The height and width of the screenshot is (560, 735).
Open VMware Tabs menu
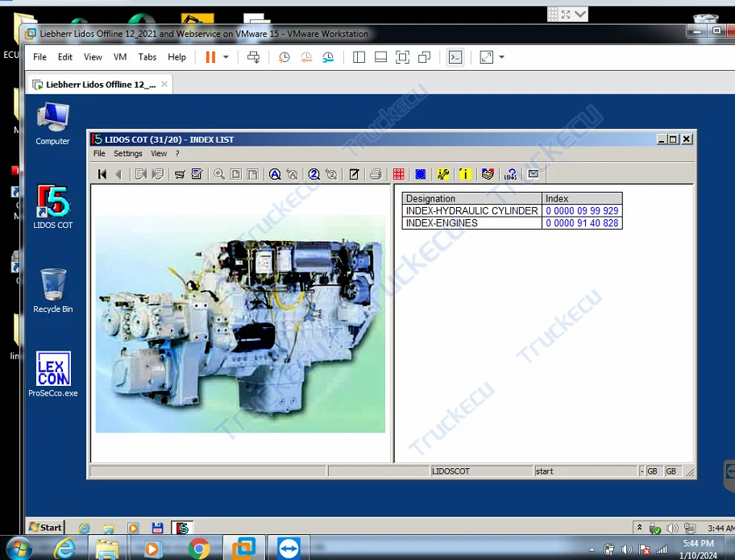[147, 56]
